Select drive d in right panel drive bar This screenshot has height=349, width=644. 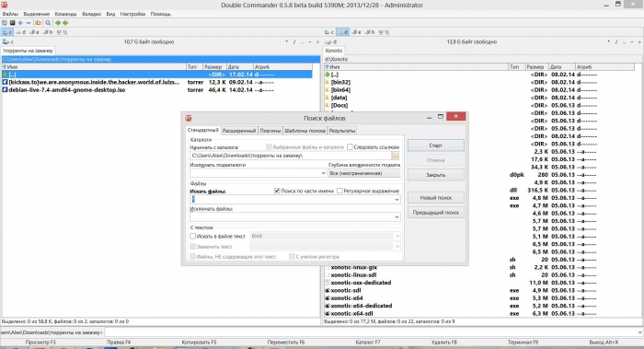tap(342, 32)
